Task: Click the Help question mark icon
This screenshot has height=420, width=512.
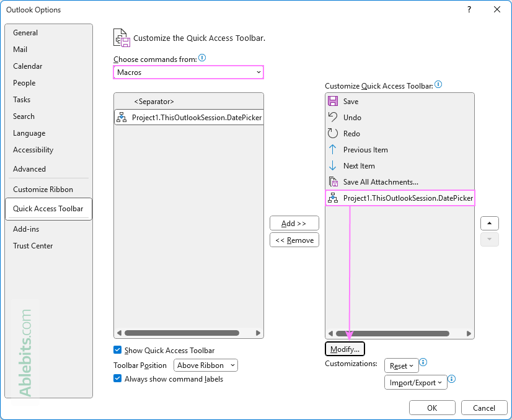Action: [x=469, y=9]
